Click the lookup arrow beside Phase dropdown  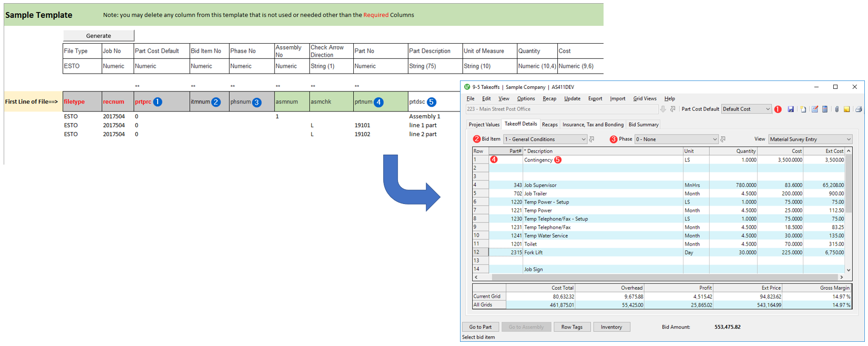click(x=723, y=139)
